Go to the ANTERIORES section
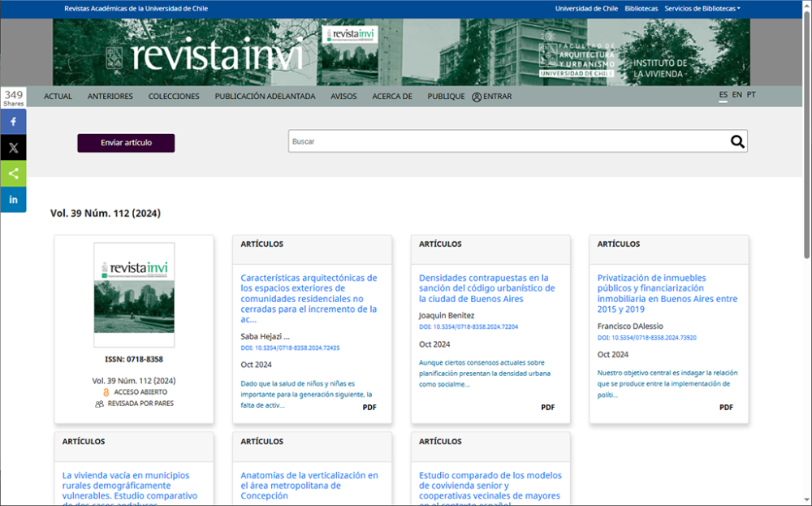 [110, 96]
